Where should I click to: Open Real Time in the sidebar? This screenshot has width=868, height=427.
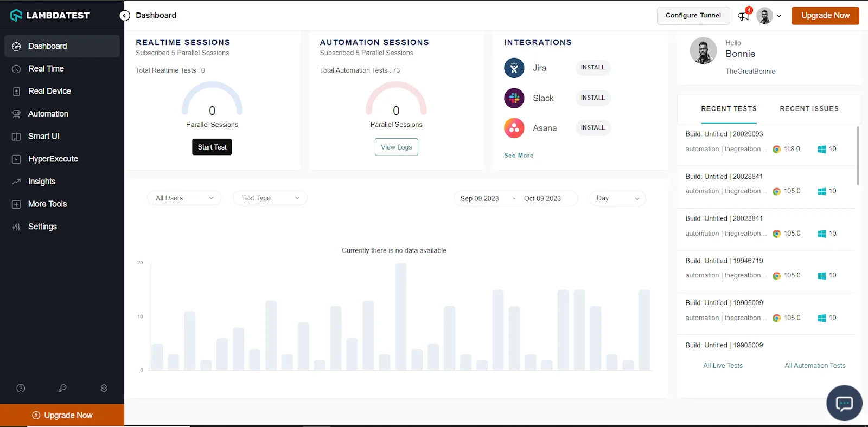(62, 69)
